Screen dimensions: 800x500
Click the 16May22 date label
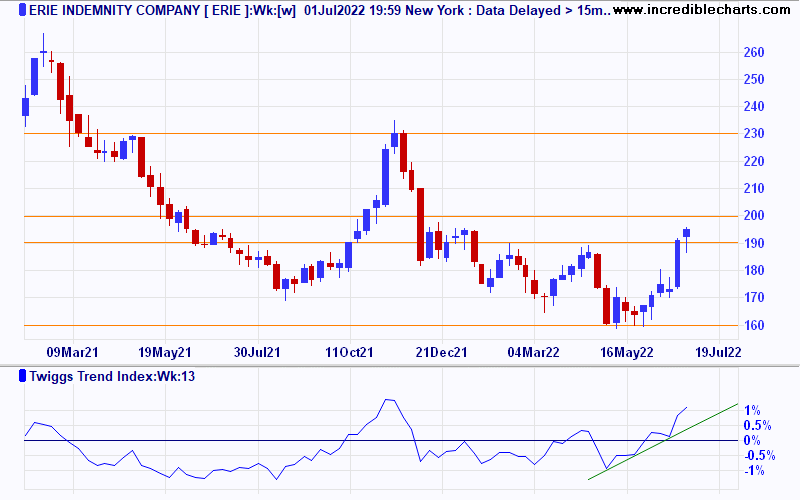[x=627, y=352]
